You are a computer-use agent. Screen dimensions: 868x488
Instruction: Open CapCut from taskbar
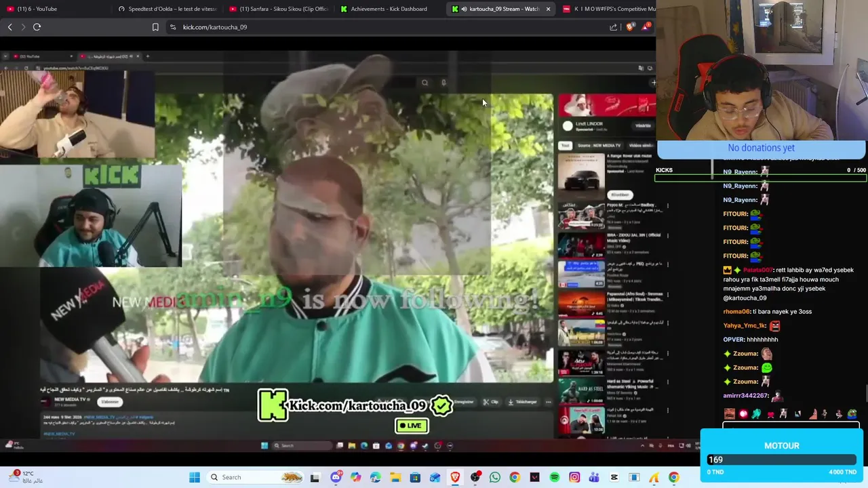614,477
